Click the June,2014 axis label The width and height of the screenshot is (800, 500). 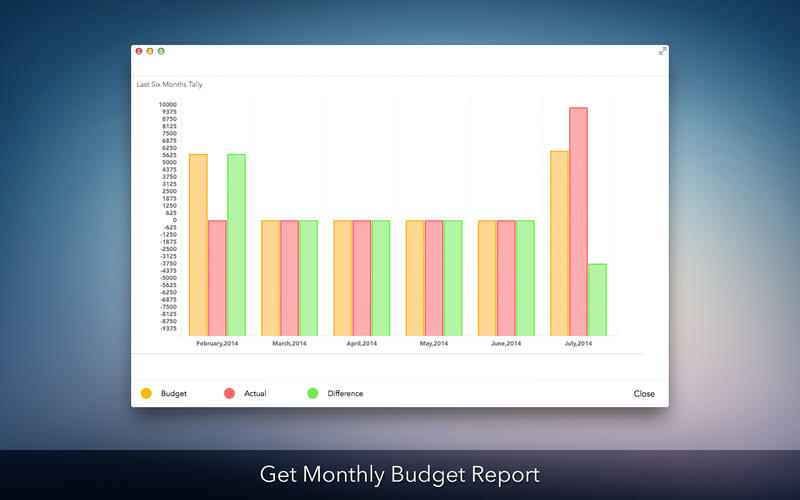point(506,343)
